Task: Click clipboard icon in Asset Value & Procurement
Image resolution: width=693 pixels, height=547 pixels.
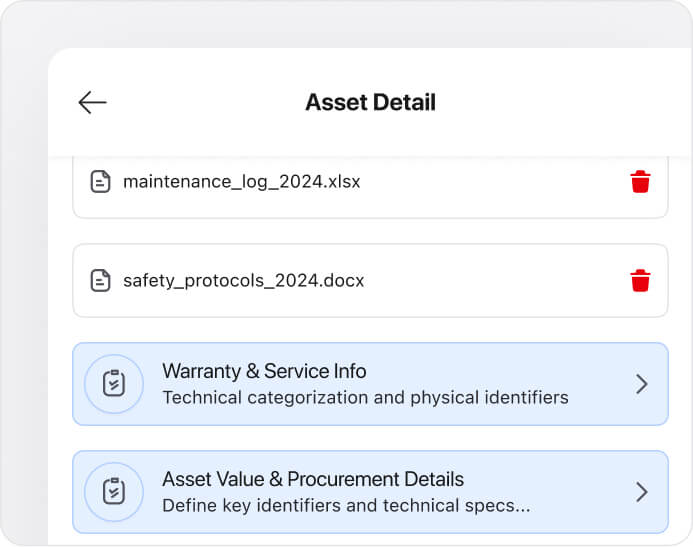Action: (114, 492)
